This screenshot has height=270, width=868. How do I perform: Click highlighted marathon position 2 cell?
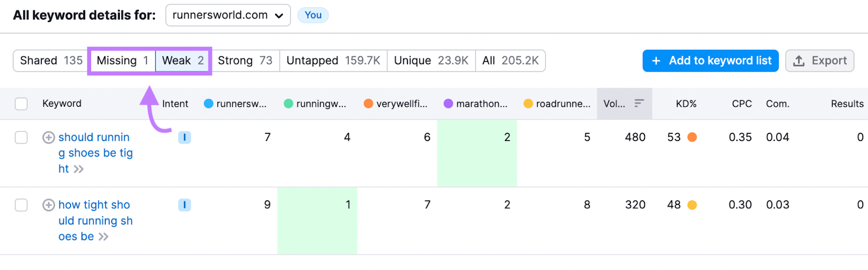tap(477, 153)
